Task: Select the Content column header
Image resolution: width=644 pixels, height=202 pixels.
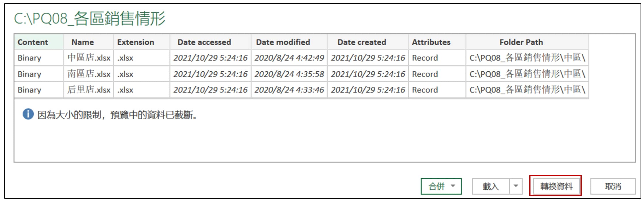Action: coord(33,42)
